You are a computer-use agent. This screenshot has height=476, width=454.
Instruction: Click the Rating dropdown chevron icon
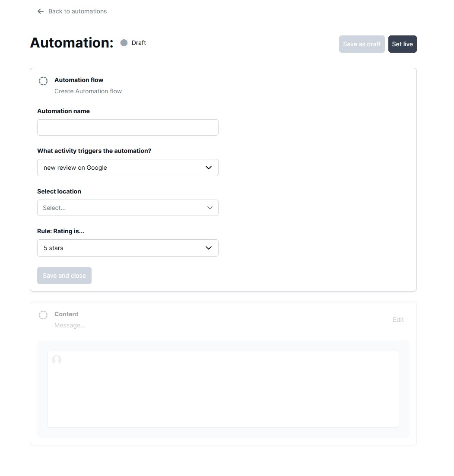coord(209,248)
